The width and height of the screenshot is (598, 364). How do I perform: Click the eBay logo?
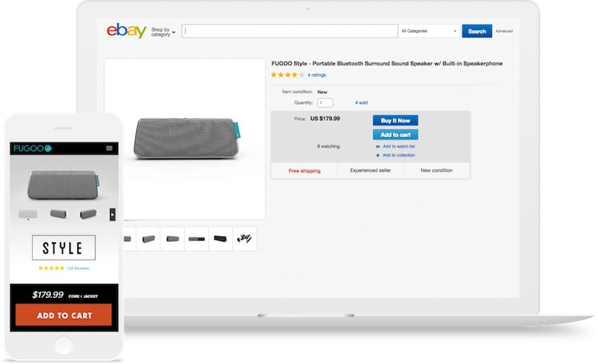(x=127, y=31)
